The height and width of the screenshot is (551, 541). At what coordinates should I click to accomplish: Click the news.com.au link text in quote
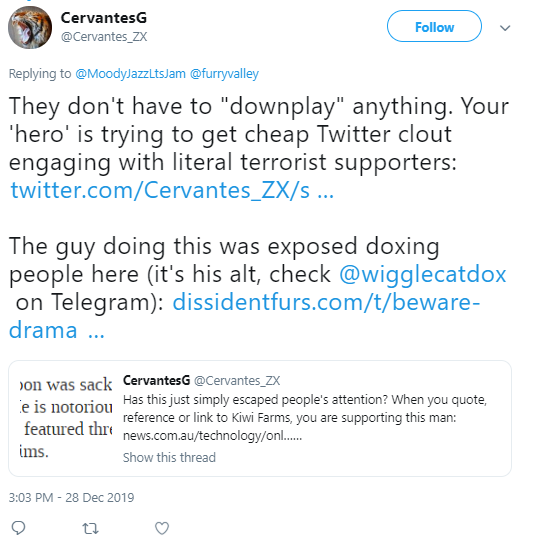point(212,436)
